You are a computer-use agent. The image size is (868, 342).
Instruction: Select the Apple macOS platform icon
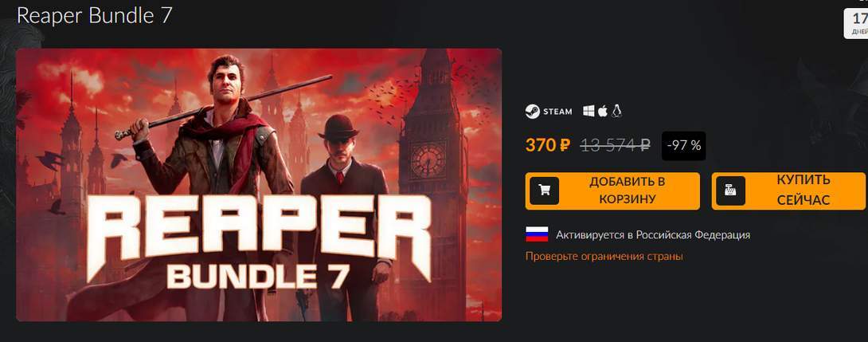[602, 111]
